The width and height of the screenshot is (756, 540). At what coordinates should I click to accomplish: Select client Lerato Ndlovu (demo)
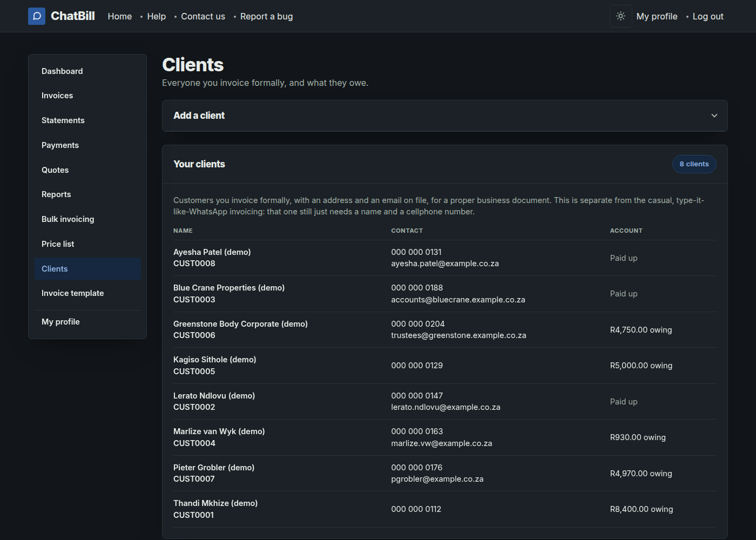coord(214,396)
